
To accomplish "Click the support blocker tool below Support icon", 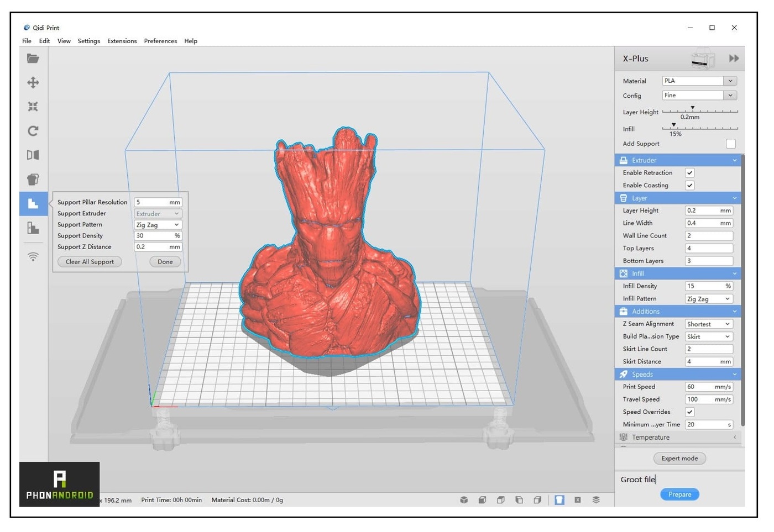I will [33, 228].
